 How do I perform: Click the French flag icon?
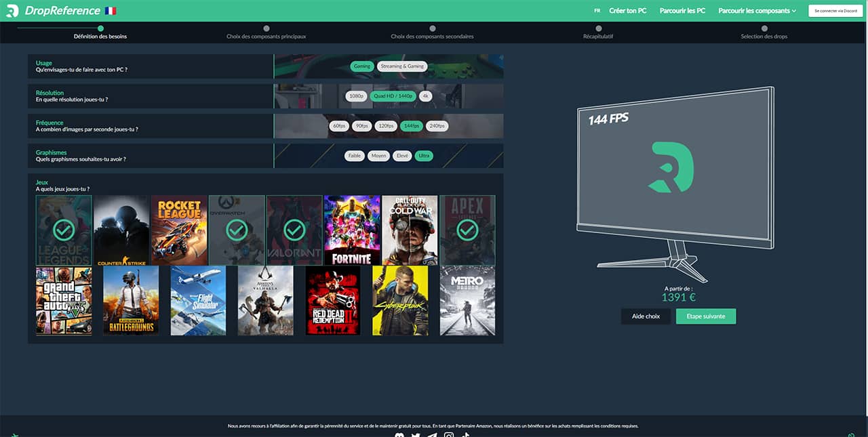tap(111, 11)
